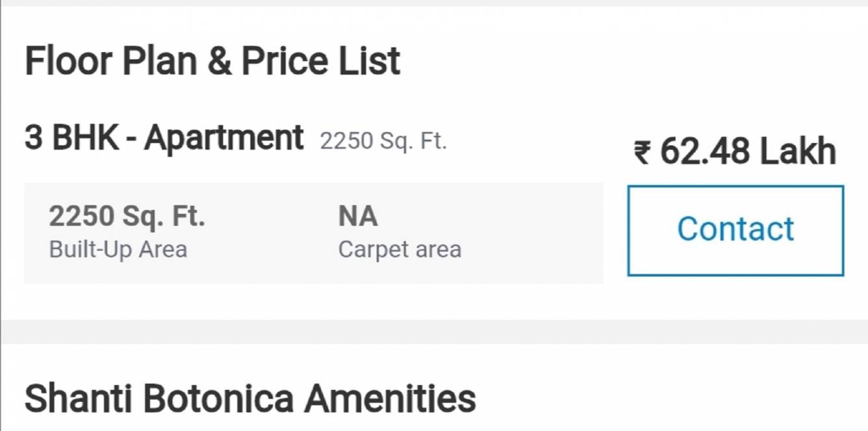Click the small 2250 Sq. Ft. beside Apartment

pyautogui.click(x=383, y=141)
